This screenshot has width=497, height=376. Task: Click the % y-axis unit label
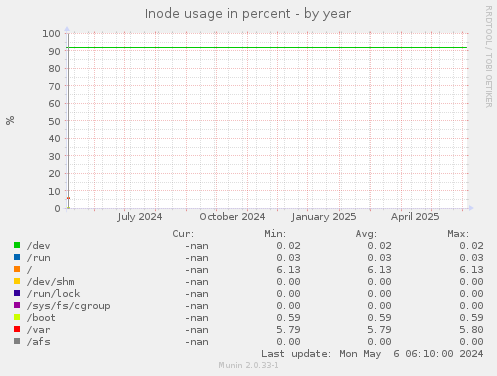(10, 121)
